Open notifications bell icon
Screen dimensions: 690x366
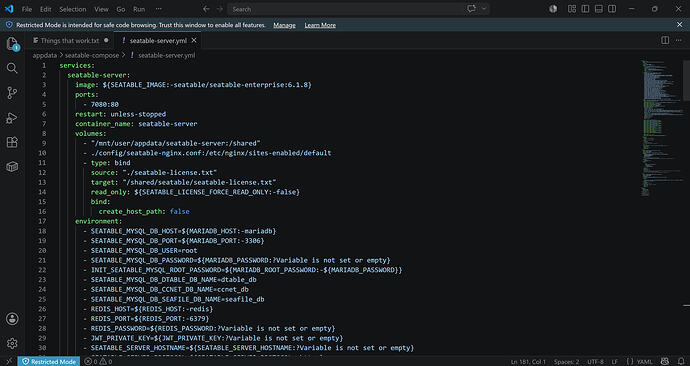coord(681,362)
